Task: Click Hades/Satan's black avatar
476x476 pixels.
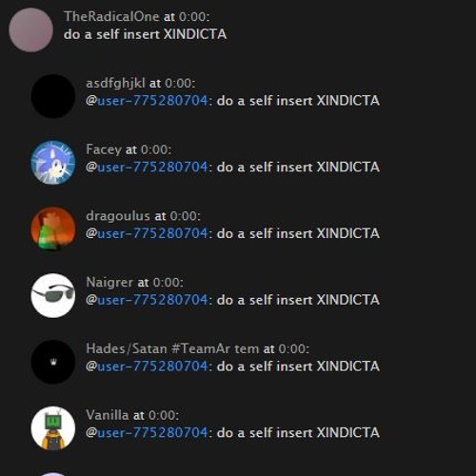Action: (x=53, y=362)
